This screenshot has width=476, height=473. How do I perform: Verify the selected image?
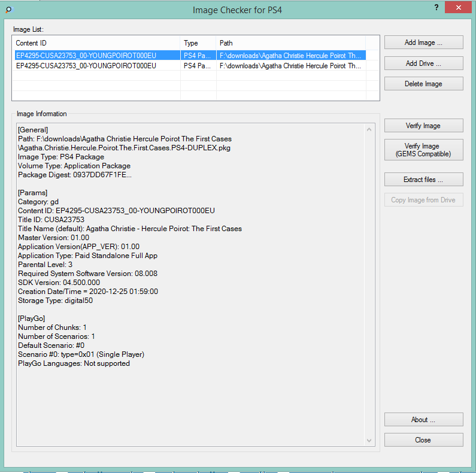point(423,125)
